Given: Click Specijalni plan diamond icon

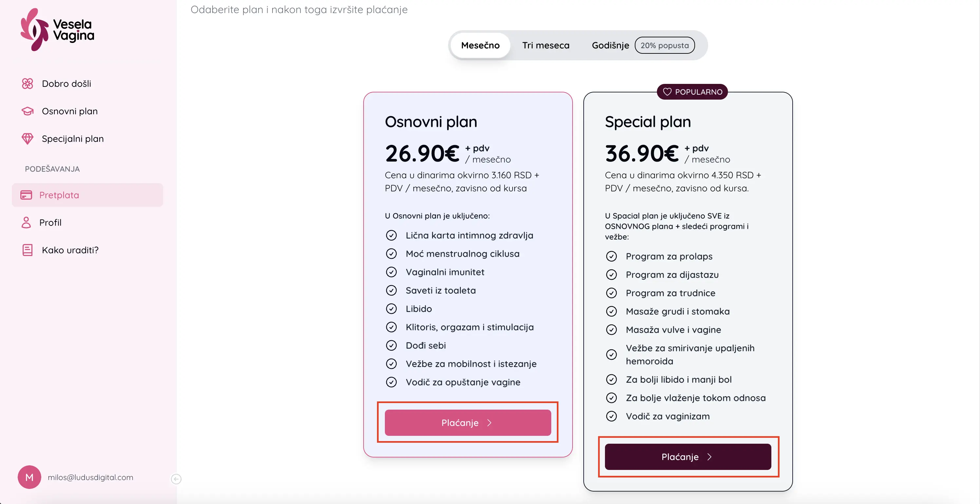Looking at the screenshot, I should pos(28,139).
